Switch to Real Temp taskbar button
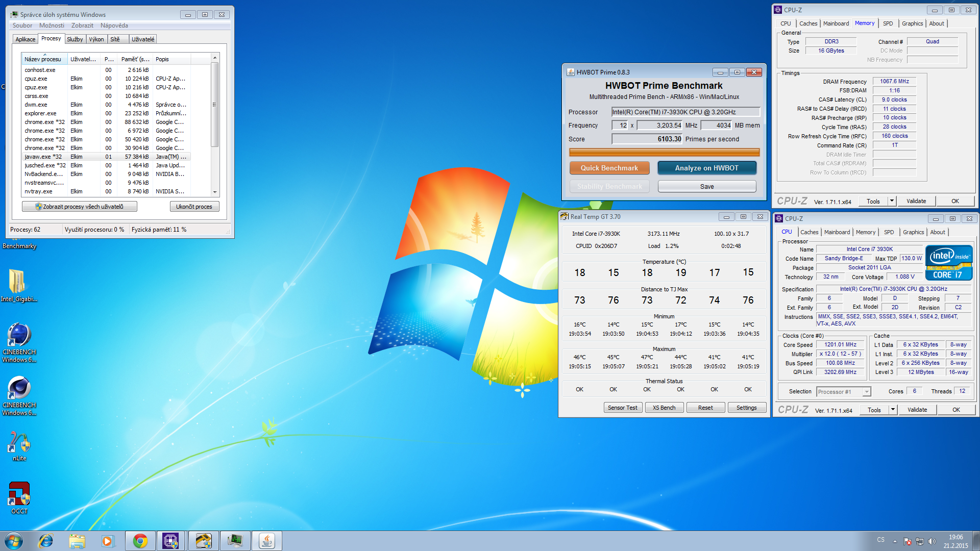Screen dimensions: 980x551 (x=203, y=541)
